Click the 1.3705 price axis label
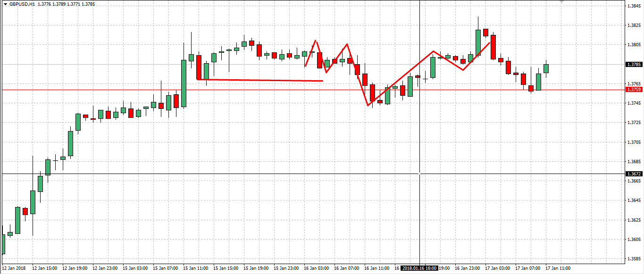 [634, 142]
